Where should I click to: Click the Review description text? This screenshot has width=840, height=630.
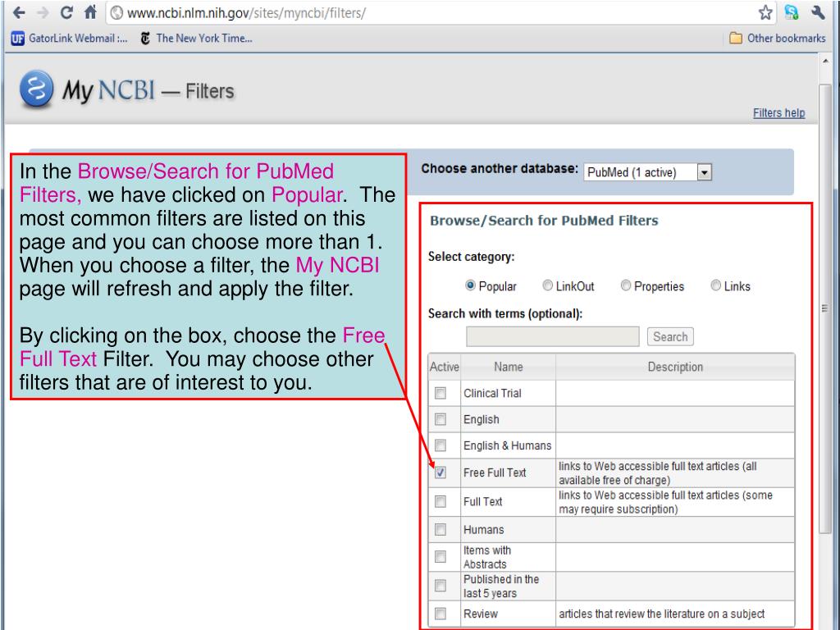coord(662,614)
